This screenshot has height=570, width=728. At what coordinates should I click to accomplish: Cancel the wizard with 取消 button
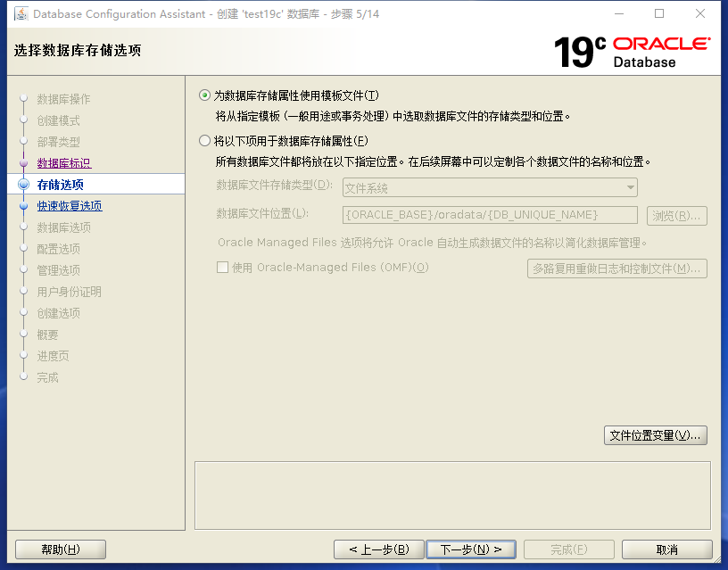(666, 549)
